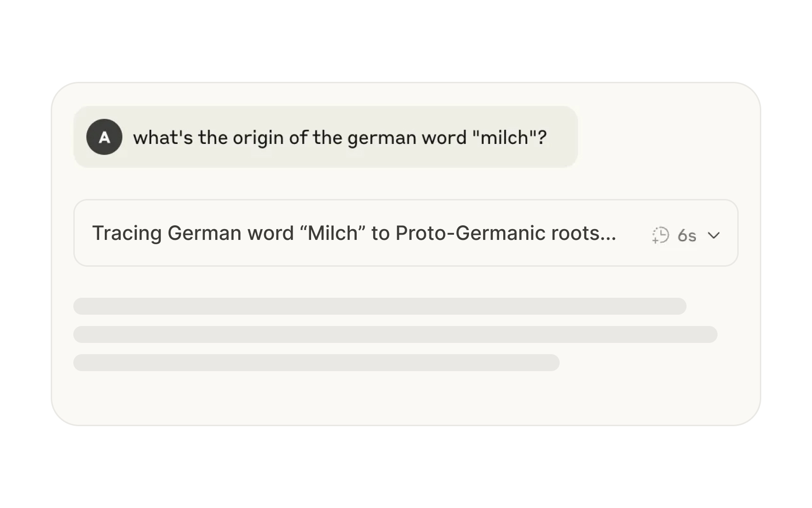Select the first loading placeholder line
This screenshot has width=812, height=508.
tap(380, 306)
